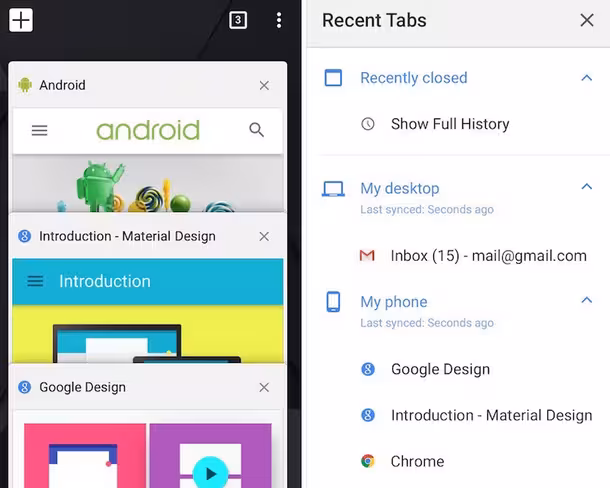Play the video on Google Design thumbnail
The height and width of the screenshot is (488, 610).
click(x=210, y=473)
